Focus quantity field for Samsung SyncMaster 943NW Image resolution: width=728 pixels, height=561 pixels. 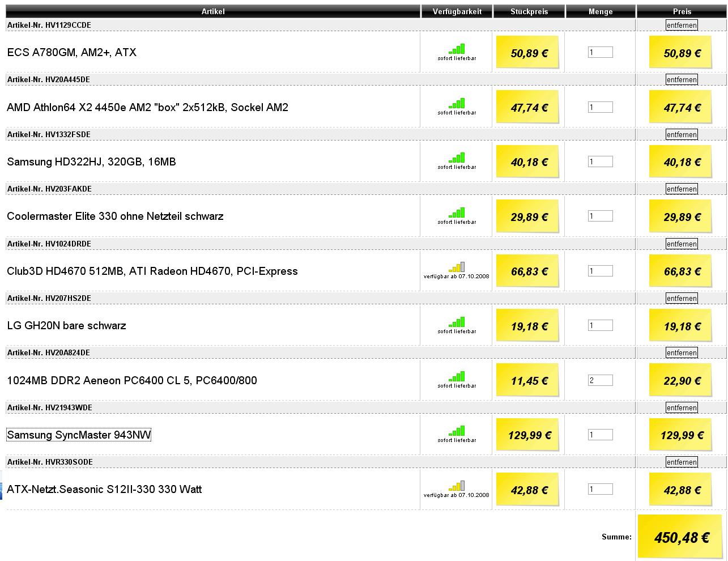pos(601,435)
